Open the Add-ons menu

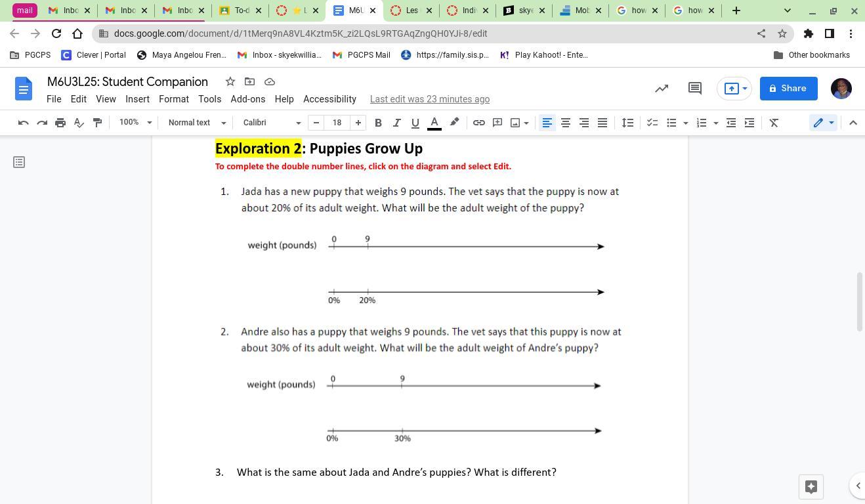point(248,99)
